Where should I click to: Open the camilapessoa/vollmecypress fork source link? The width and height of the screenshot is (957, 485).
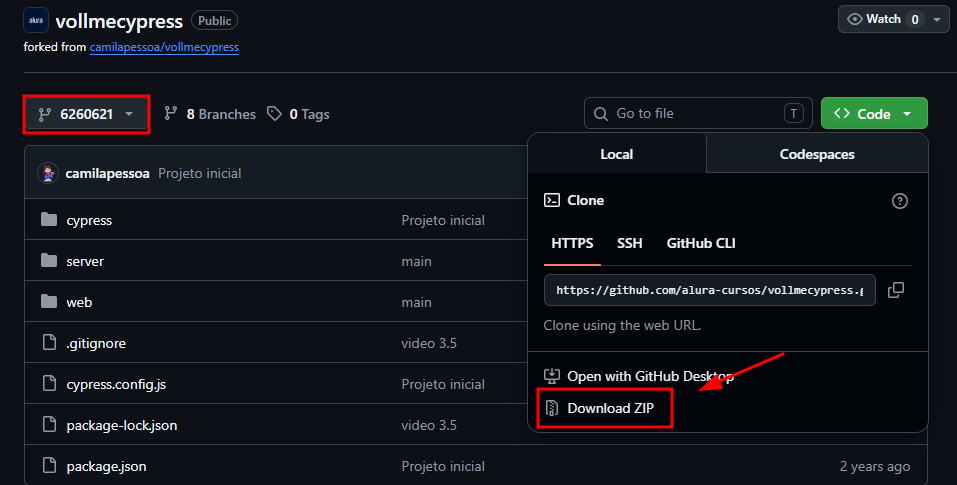pos(164,47)
